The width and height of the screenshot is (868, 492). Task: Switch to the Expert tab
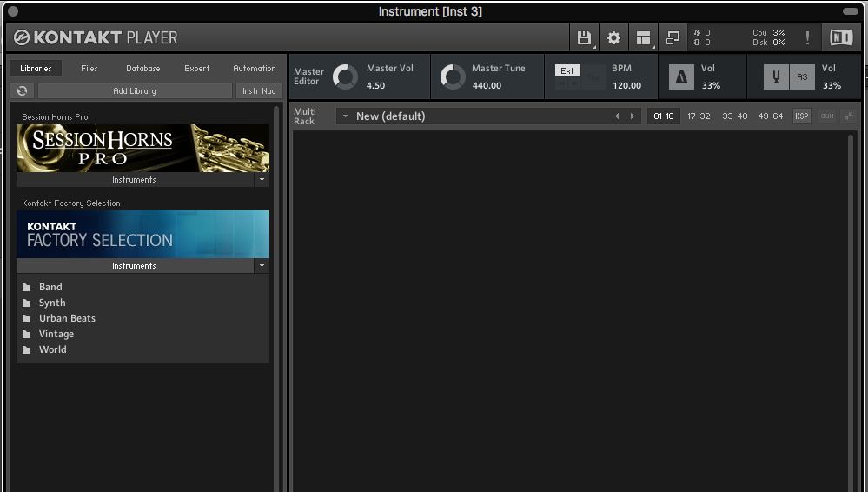click(x=197, y=68)
